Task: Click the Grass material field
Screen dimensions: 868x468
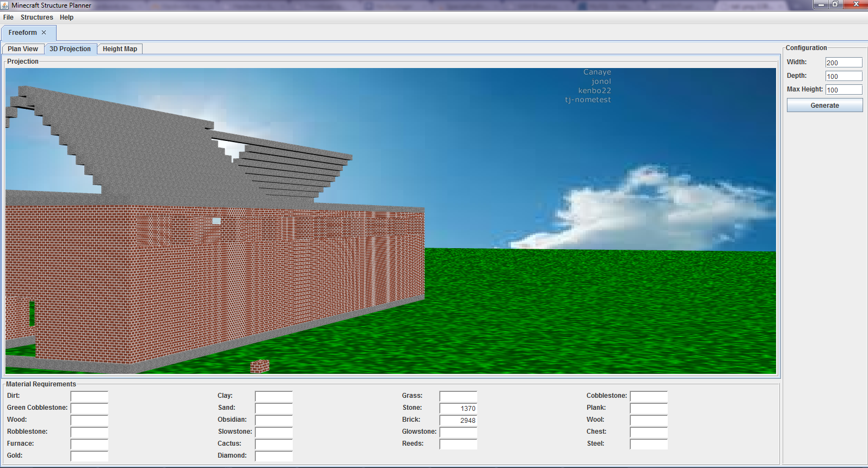Action: (458, 396)
